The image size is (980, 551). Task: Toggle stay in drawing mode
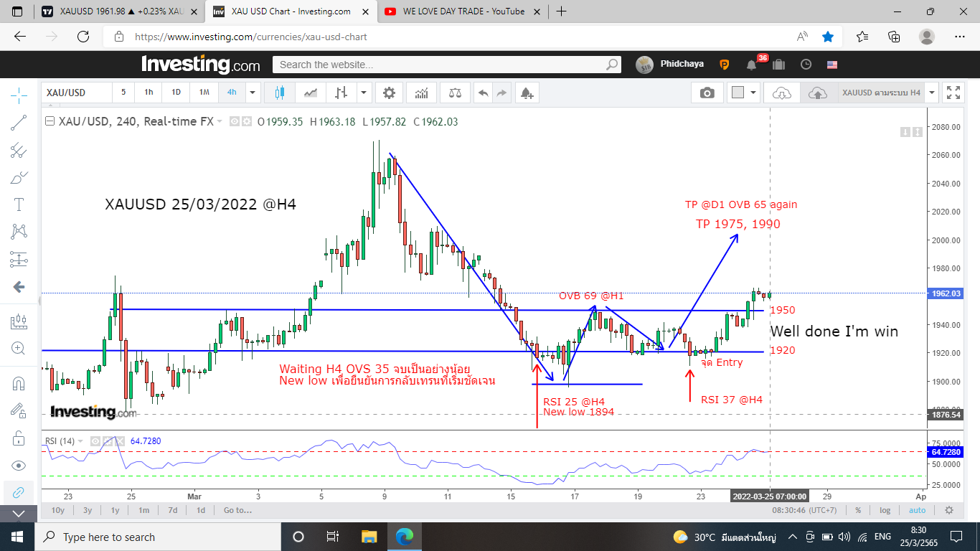click(x=19, y=410)
